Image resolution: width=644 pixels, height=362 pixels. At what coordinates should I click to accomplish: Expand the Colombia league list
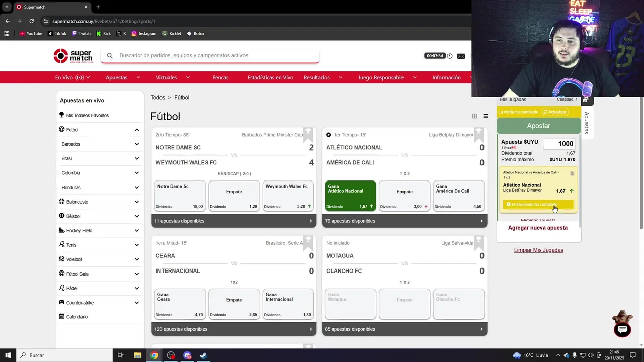[137, 173]
